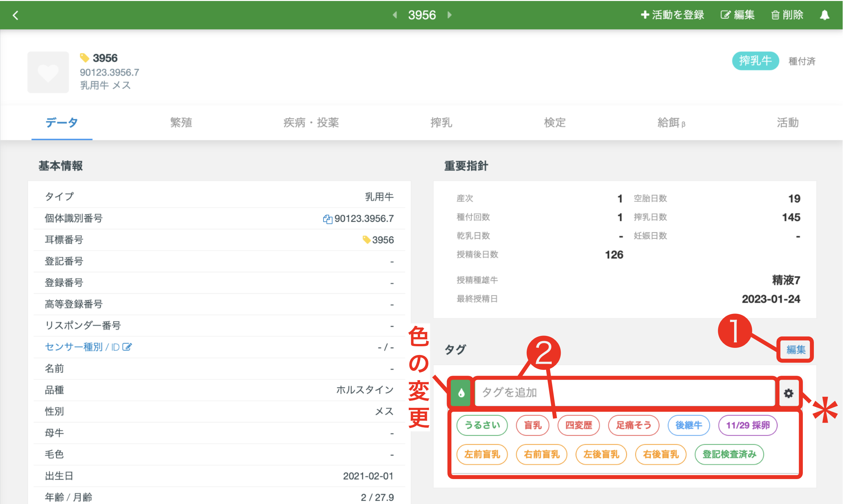Screen dimensions: 844x504
Task: Open tag settings gear icon
Action: click(x=789, y=393)
